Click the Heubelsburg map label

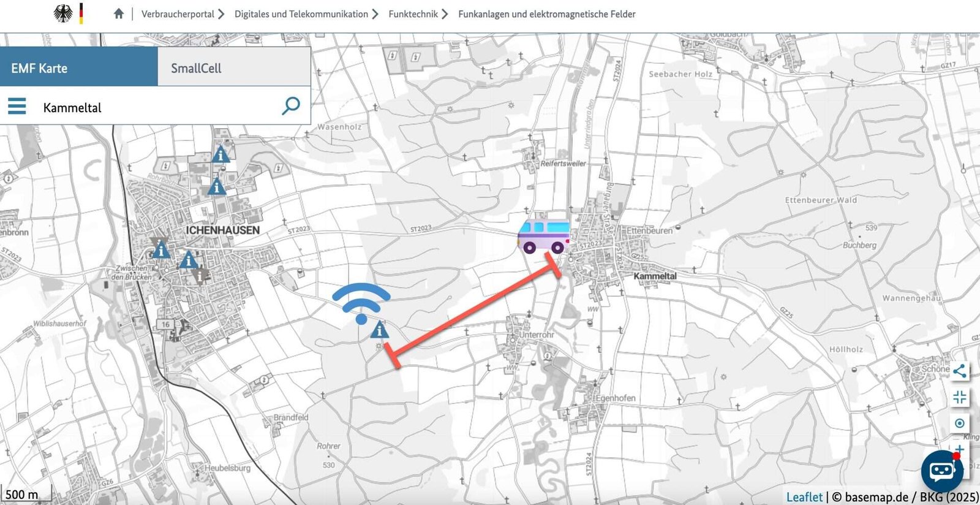(x=227, y=468)
